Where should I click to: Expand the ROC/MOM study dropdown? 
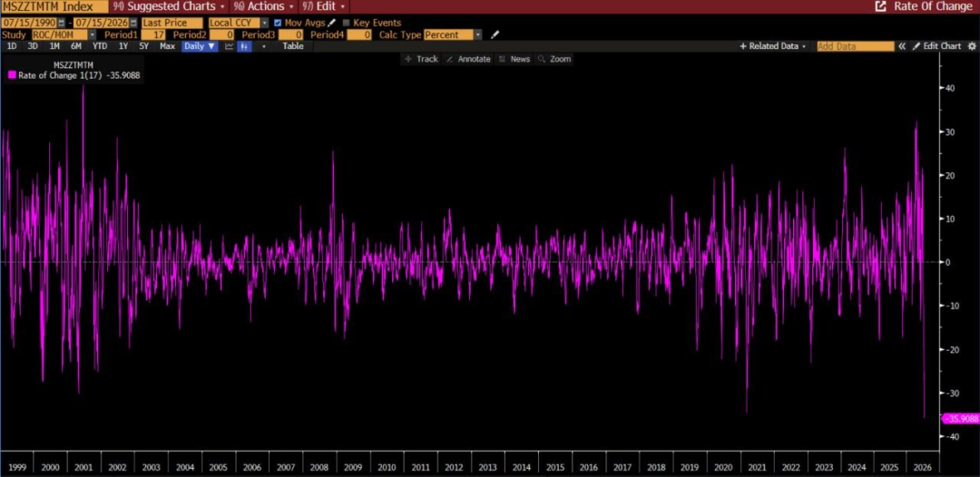click(93, 35)
